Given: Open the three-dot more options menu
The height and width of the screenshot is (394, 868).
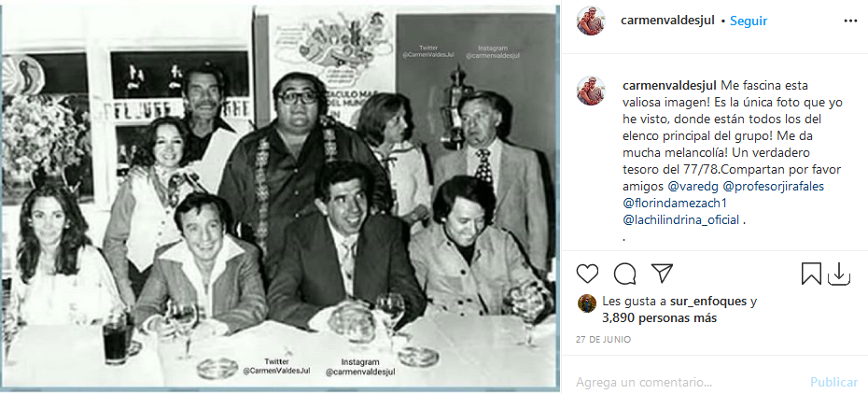Looking at the screenshot, I should click(x=850, y=21).
